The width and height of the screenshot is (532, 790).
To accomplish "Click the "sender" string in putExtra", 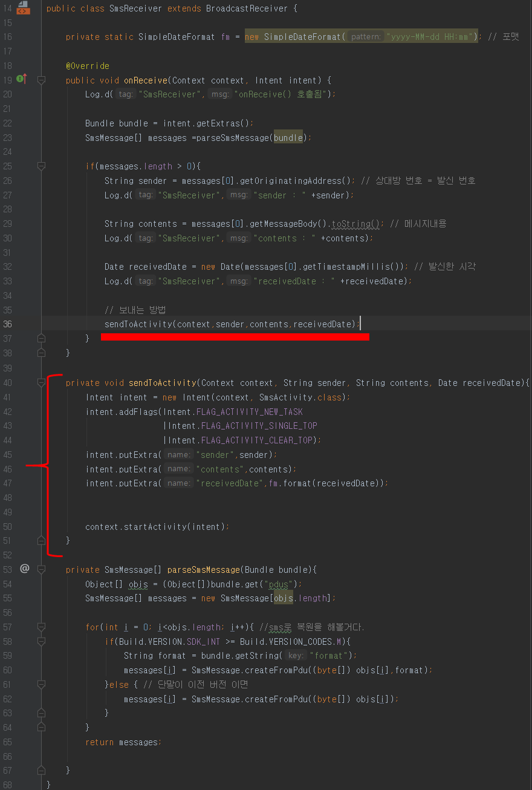I will click(215, 455).
